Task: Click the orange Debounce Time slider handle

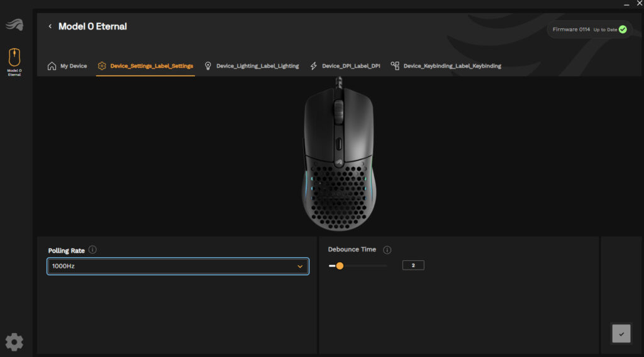Action: coord(340,266)
